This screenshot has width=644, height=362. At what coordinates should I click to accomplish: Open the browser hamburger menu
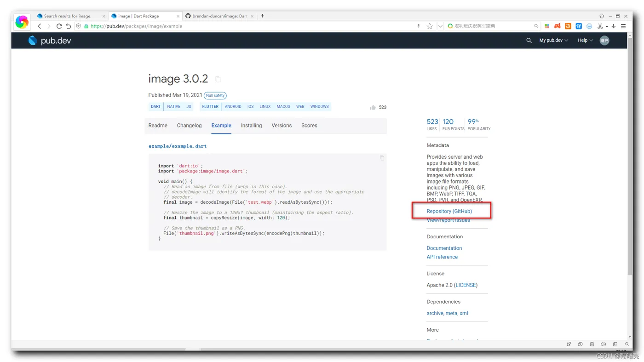pyautogui.click(x=623, y=26)
